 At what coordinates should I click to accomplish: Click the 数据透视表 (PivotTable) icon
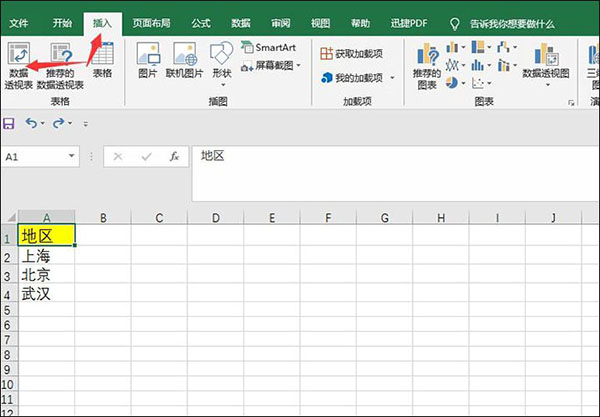coord(19,65)
